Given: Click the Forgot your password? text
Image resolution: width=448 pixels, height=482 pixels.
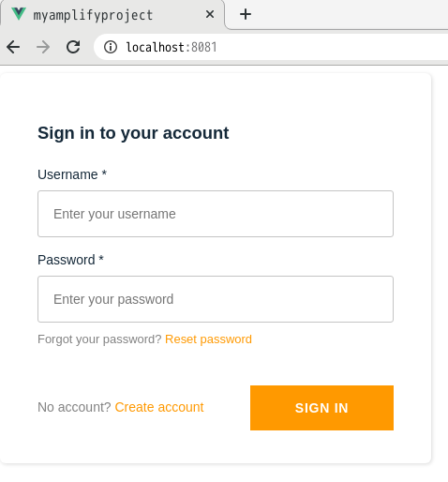Looking at the screenshot, I should (x=99, y=339).
